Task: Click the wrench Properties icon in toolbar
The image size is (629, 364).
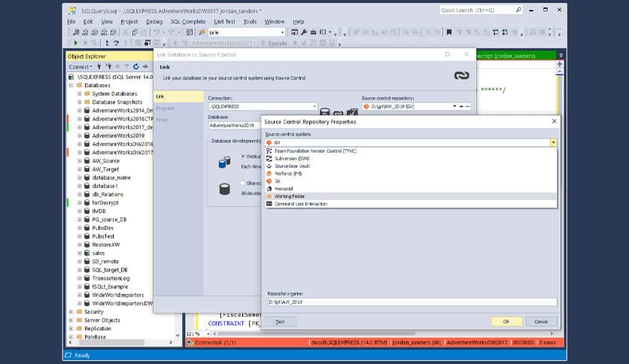Action: [304, 32]
